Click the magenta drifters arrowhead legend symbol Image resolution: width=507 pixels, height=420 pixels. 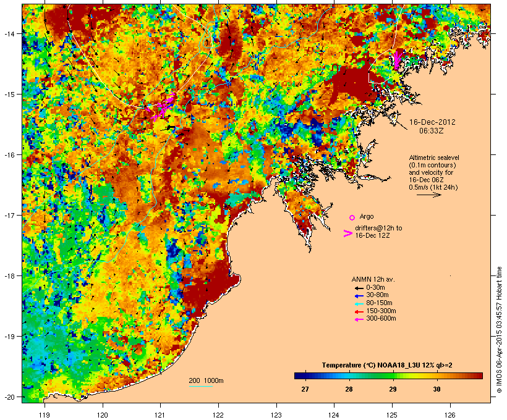[x=348, y=233]
